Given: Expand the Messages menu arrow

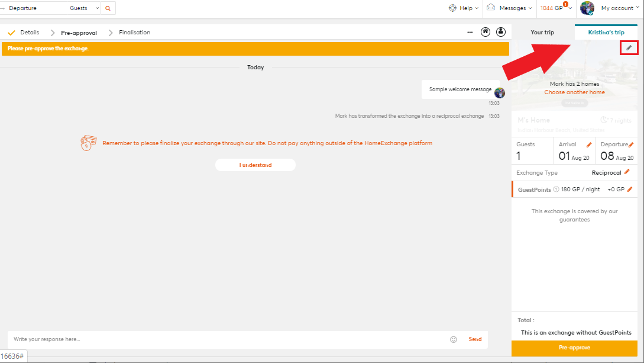Looking at the screenshot, I should point(530,8).
